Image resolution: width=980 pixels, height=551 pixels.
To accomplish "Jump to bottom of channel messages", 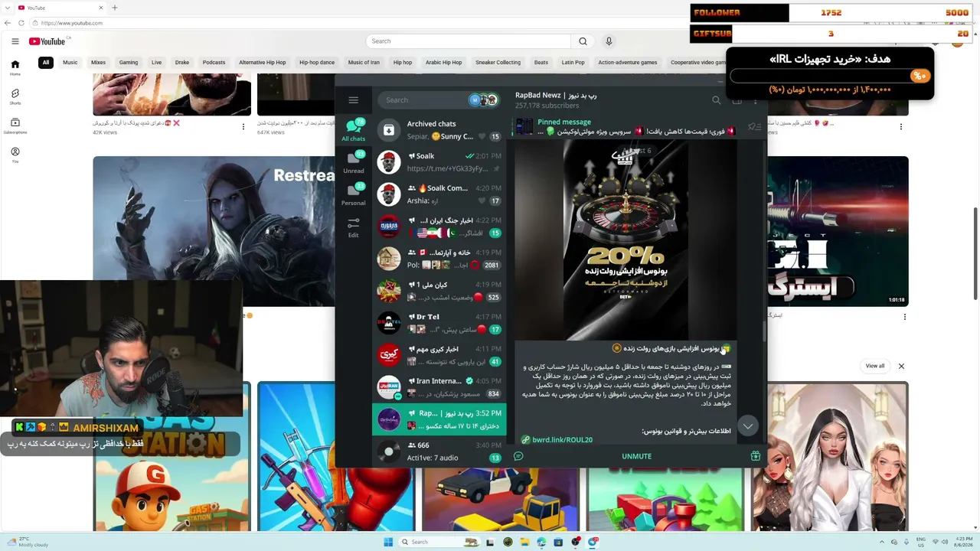I will click(748, 425).
